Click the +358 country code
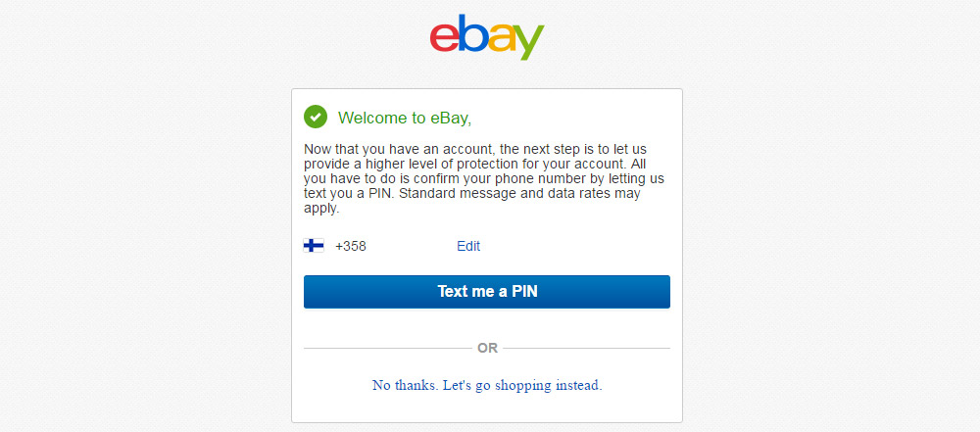This screenshot has width=980, height=432. pyautogui.click(x=351, y=246)
